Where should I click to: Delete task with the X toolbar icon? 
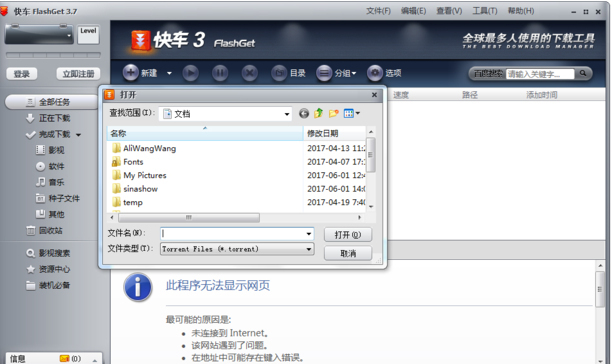250,73
